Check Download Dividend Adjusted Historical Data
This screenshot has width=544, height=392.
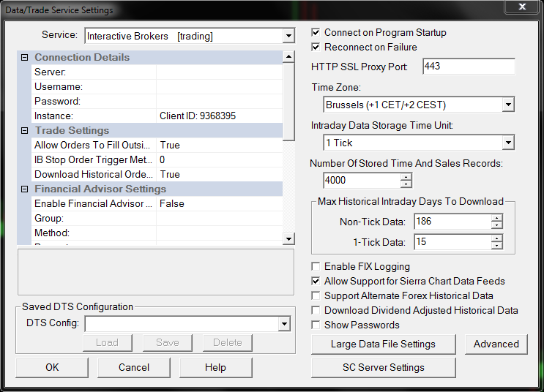click(316, 310)
